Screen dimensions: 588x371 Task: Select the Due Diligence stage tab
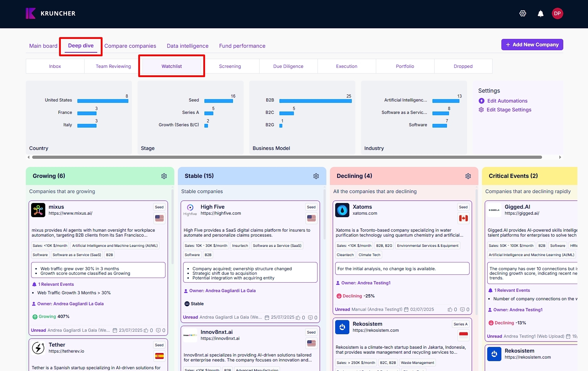(289, 66)
